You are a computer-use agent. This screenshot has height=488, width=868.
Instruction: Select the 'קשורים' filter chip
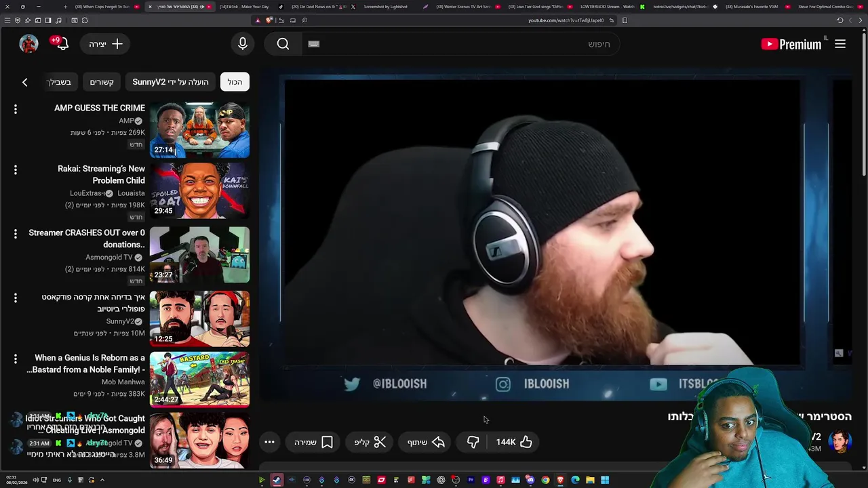point(102,82)
